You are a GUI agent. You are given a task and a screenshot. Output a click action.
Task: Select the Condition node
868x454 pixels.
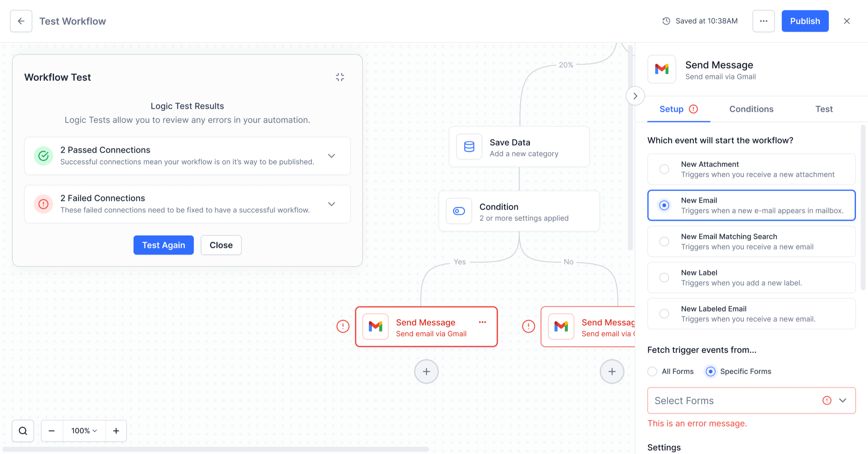(519, 211)
